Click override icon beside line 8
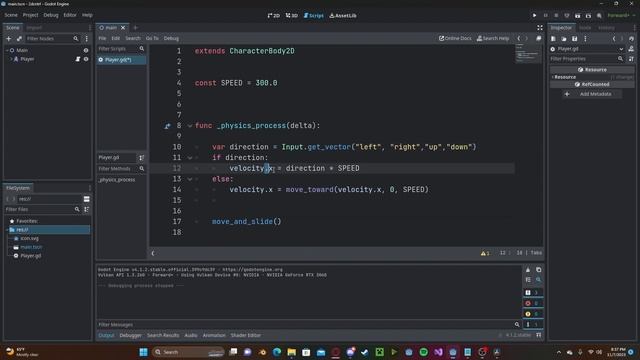Image resolution: width=640 pixels, height=360 pixels. [167, 126]
